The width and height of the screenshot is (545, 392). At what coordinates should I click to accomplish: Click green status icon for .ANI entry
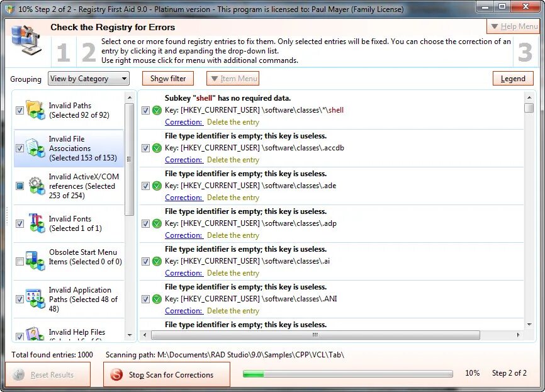[157, 299]
